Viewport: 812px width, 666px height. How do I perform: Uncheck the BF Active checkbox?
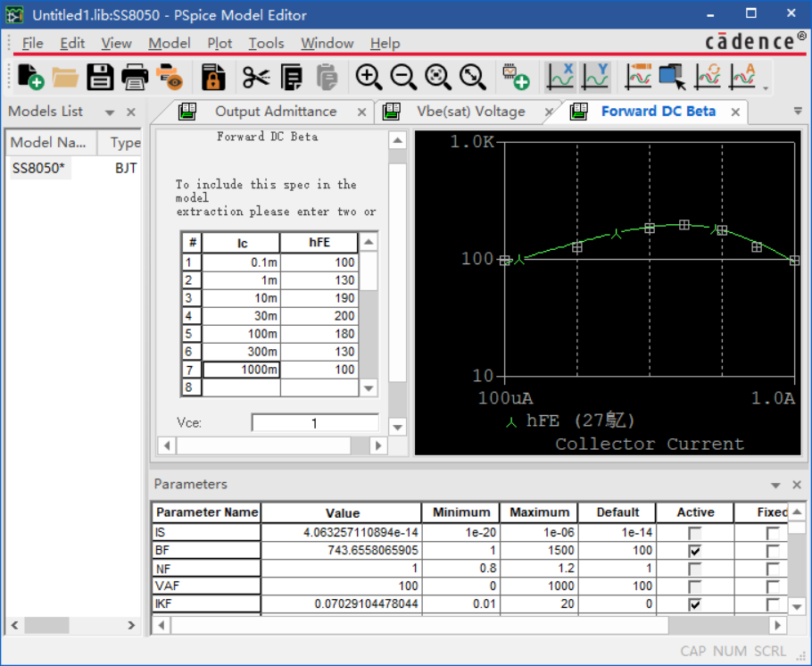(694, 551)
